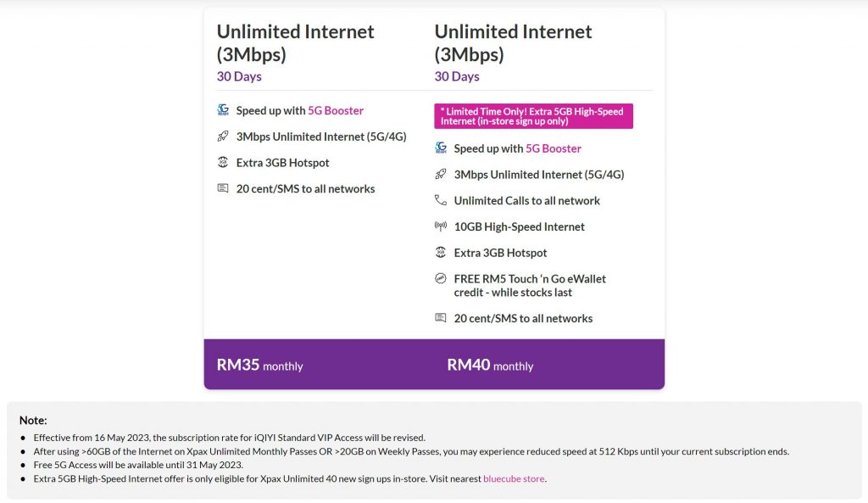Select the RM40 monthly price
The image size is (868, 503).
490,365
